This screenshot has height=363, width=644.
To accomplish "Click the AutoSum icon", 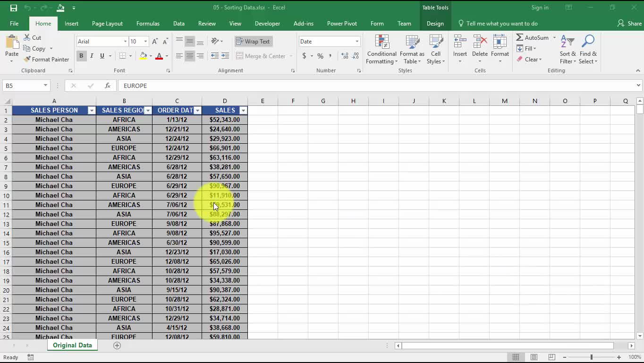I will [x=520, y=38].
